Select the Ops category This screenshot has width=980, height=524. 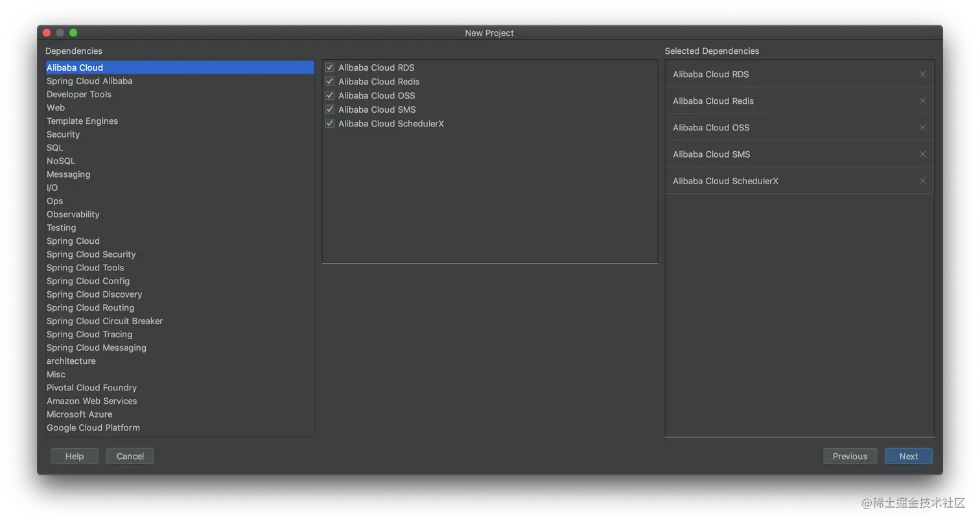(180, 201)
